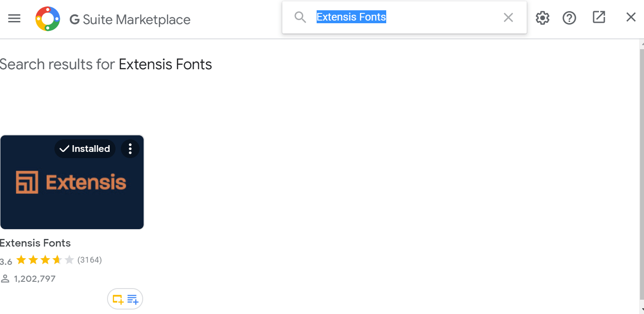The height and width of the screenshot is (314, 644).
Task: Click the blue Docs add-on icon
Action: click(132, 299)
